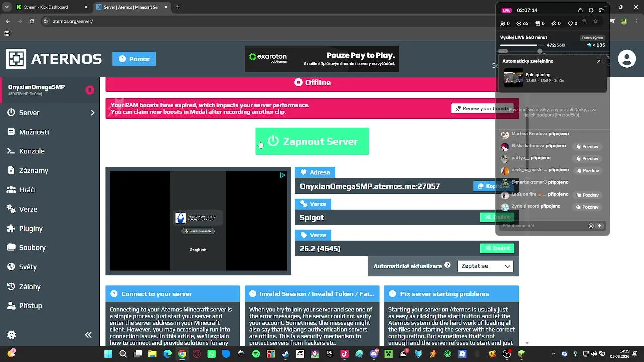
Task: Select Hráči in the sidebar
Action: coord(27,190)
